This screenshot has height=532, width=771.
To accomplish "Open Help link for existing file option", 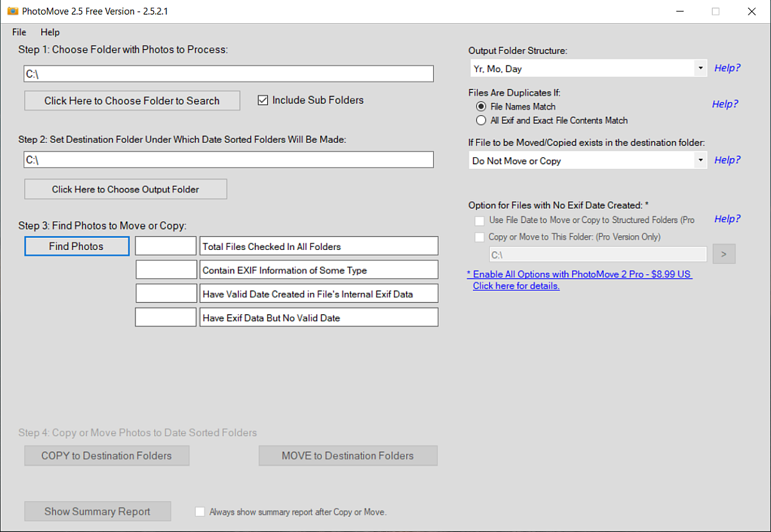I will pyautogui.click(x=727, y=160).
